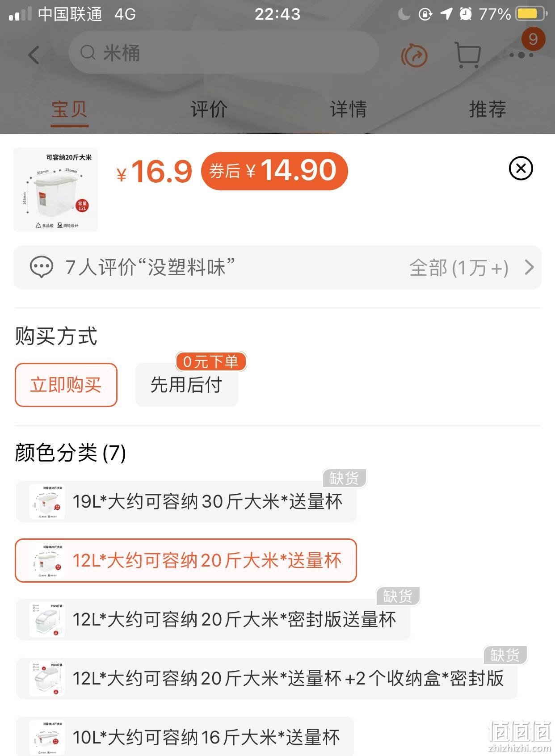The width and height of the screenshot is (555, 756).
Task: Switch to the 评价 tab
Action: pos(209,109)
